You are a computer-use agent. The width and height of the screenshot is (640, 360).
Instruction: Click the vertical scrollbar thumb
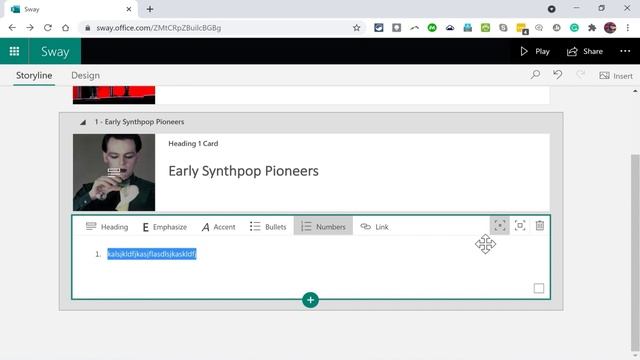click(635, 253)
